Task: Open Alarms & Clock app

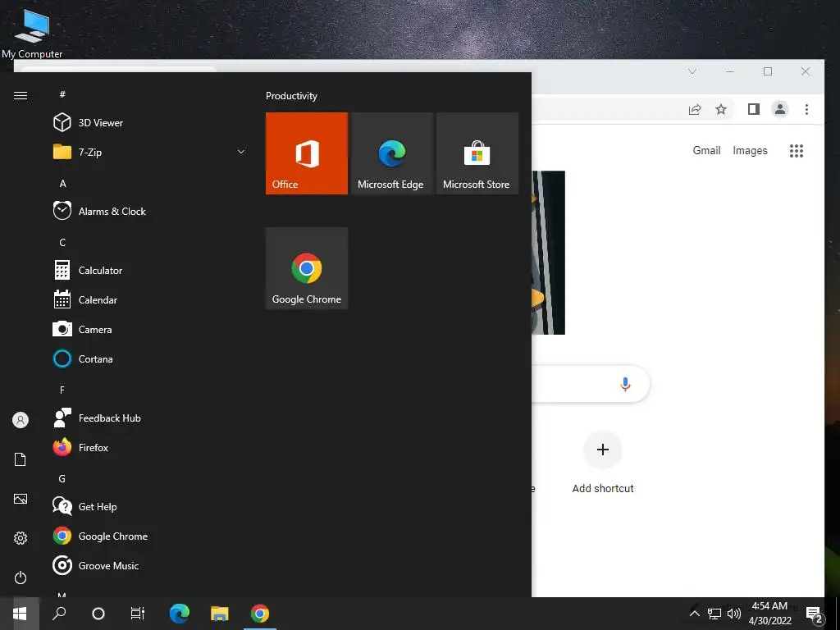Action: [x=149, y=211]
